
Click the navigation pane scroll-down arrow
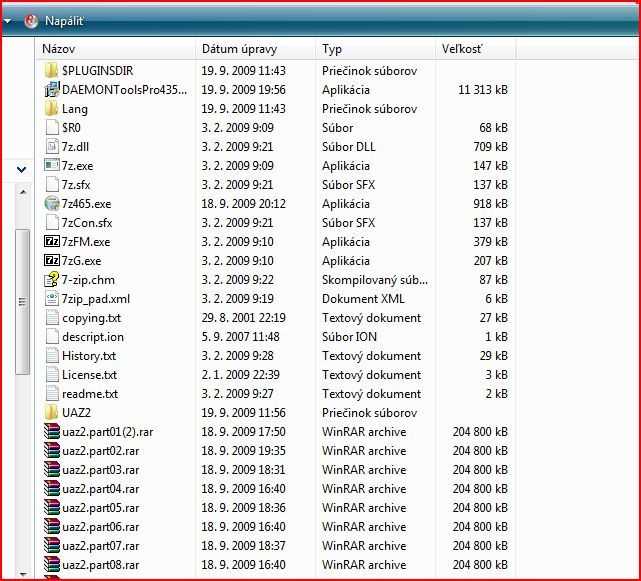[x=23, y=574]
